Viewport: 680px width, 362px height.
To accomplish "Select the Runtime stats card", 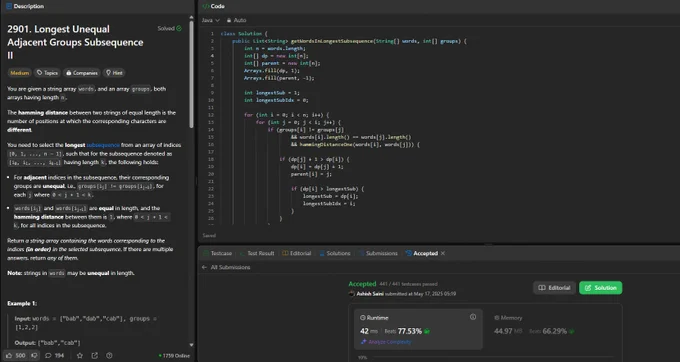I will pyautogui.click(x=418, y=329).
